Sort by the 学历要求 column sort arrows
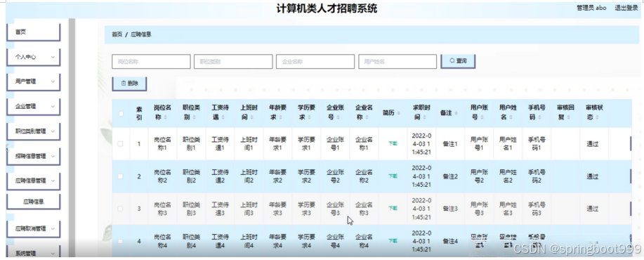 point(309,117)
